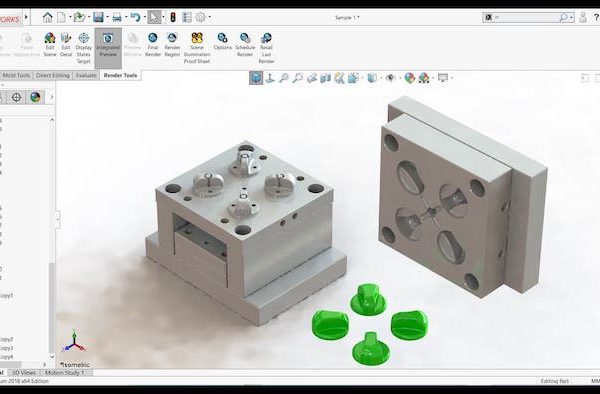Expand the View Settings dropdown arrow
This screenshot has width=600, height=394.
coord(452,78)
